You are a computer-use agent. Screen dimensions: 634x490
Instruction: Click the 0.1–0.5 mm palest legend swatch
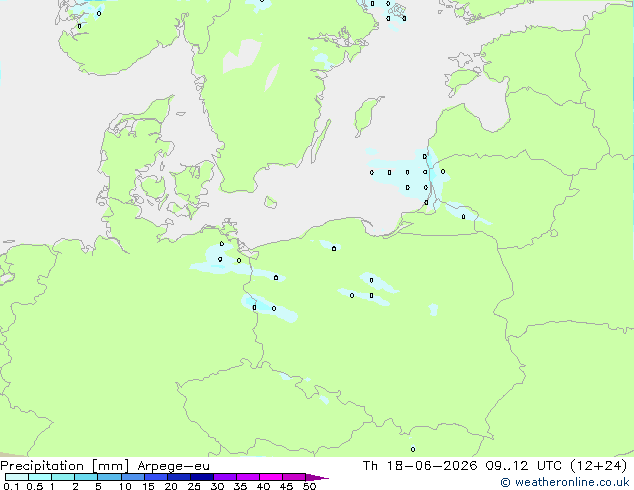17,477
